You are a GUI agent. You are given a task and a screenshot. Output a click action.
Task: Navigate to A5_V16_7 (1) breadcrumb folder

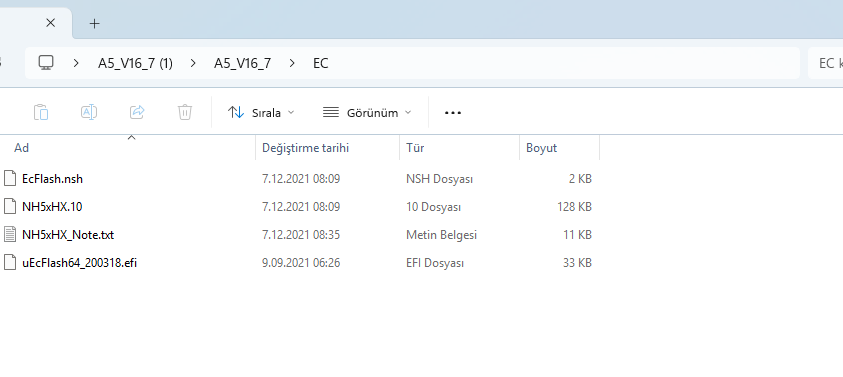135,63
